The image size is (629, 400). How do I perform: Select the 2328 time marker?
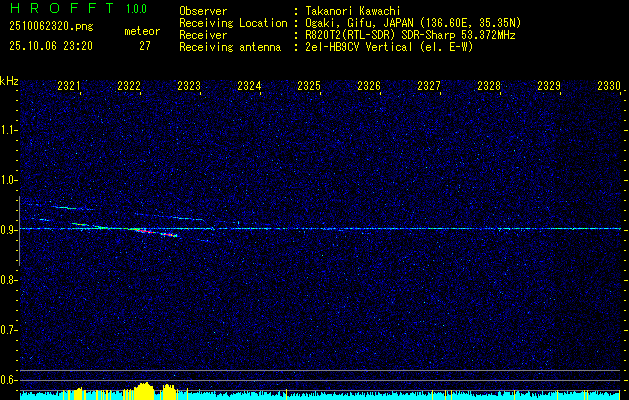[489, 87]
